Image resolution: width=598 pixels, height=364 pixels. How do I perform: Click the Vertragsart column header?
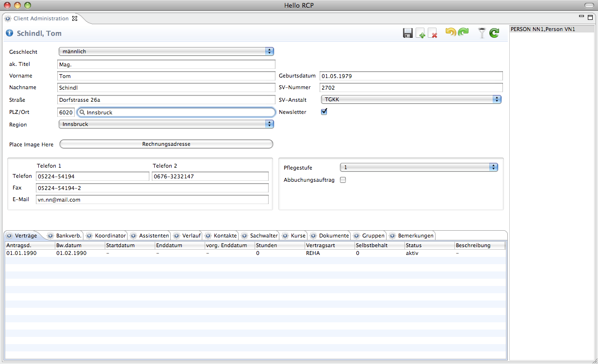[330, 245]
